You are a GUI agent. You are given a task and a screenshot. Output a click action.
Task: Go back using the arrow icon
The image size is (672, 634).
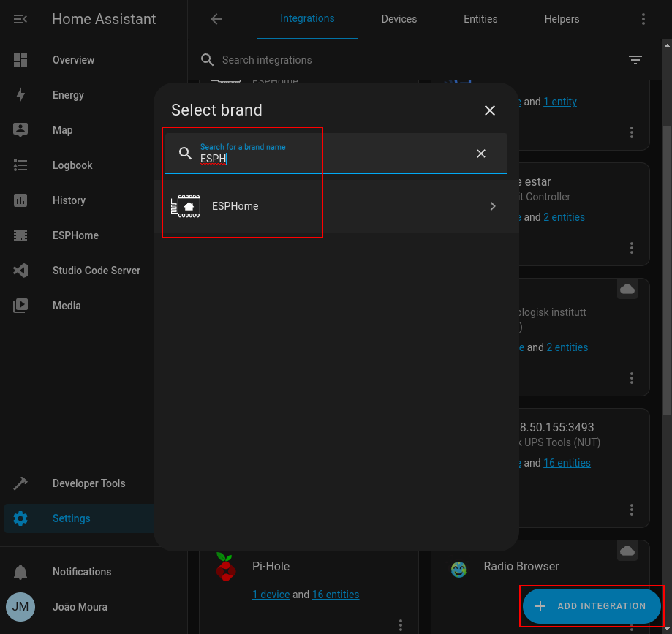tap(216, 19)
